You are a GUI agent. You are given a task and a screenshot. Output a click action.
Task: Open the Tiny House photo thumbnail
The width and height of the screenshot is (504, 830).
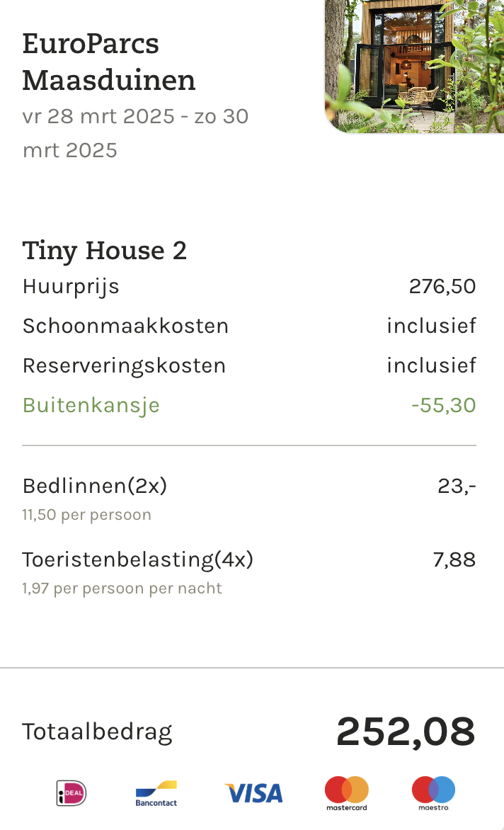click(x=414, y=66)
